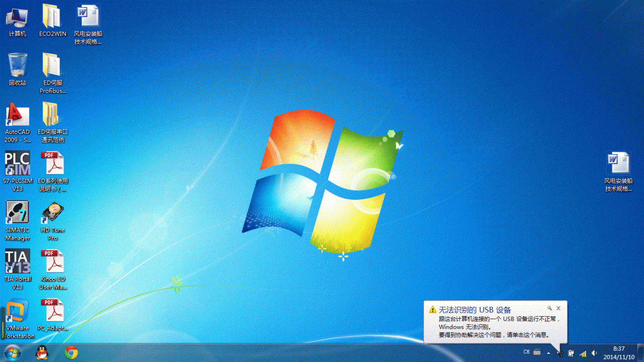Image resolution: width=644 pixels, height=362 pixels.
Task: Open the ED系列使用说明书 PDF file
Action: [x=52, y=172]
